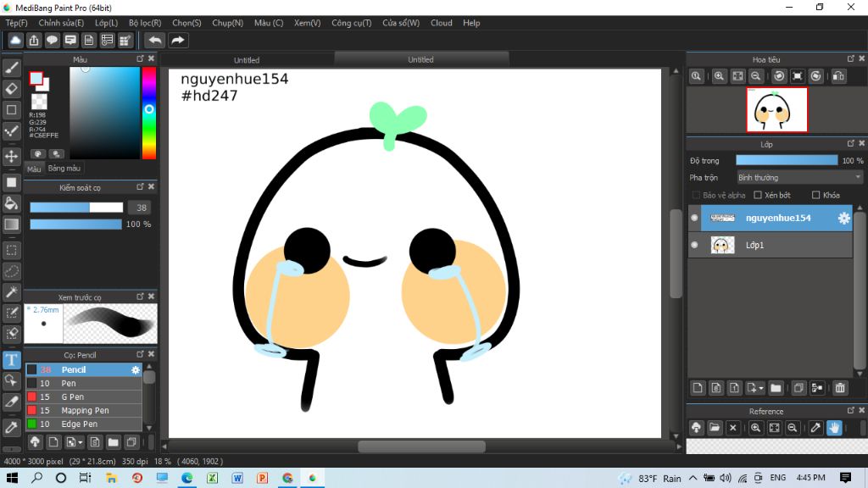Toggle visibility of nguyenhue154 layer
This screenshot has width=868, height=488.
pyautogui.click(x=695, y=218)
